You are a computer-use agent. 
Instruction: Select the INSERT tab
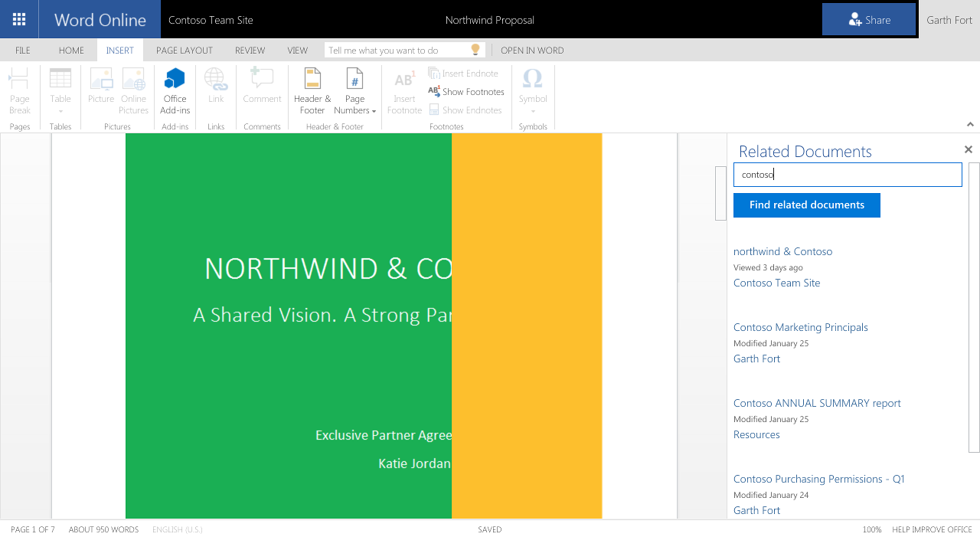coord(120,51)
